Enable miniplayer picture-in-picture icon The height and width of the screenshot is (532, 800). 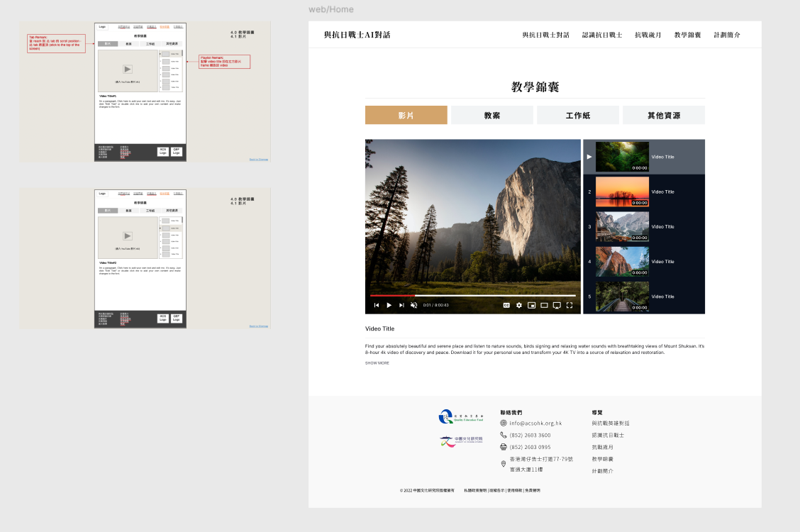tap(531, 305)
